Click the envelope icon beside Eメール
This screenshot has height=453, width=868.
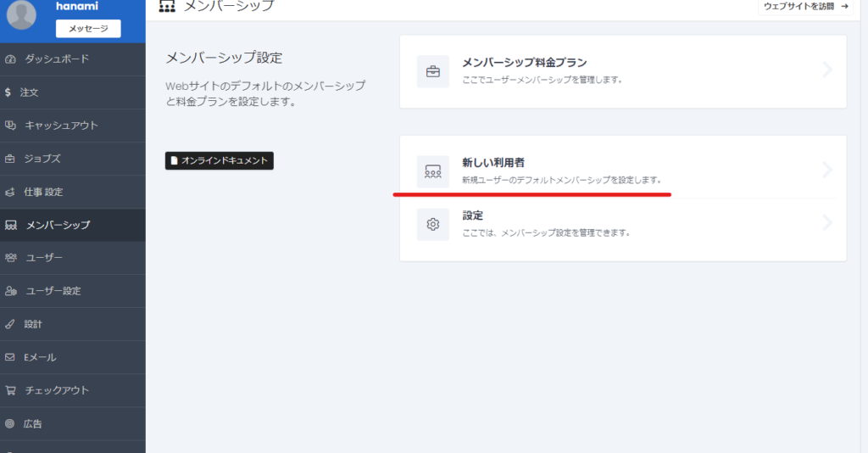click(10, 357)
